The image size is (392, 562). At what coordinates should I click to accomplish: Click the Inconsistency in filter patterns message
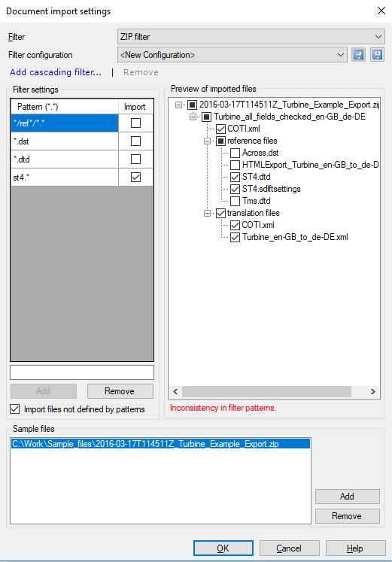223,408
